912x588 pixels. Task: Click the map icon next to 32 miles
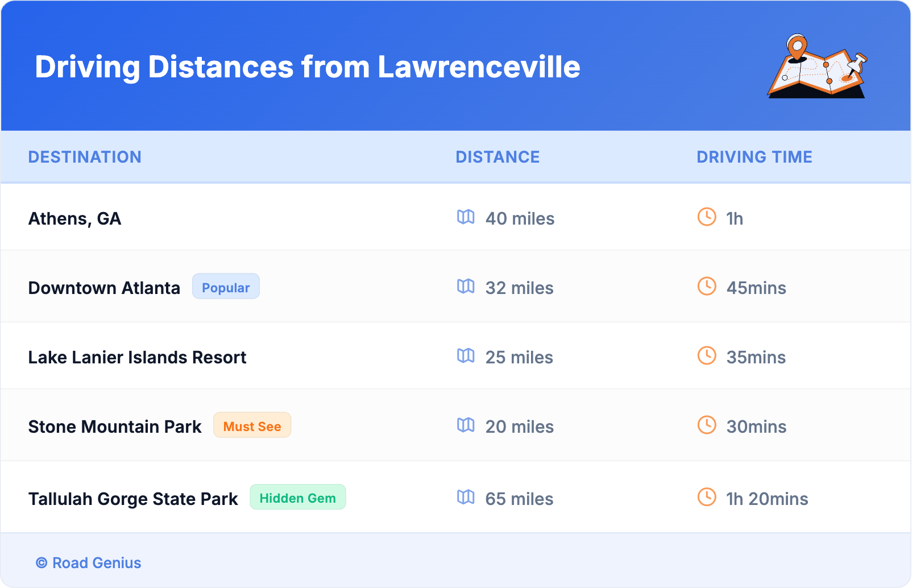click(x=466, y=287)
